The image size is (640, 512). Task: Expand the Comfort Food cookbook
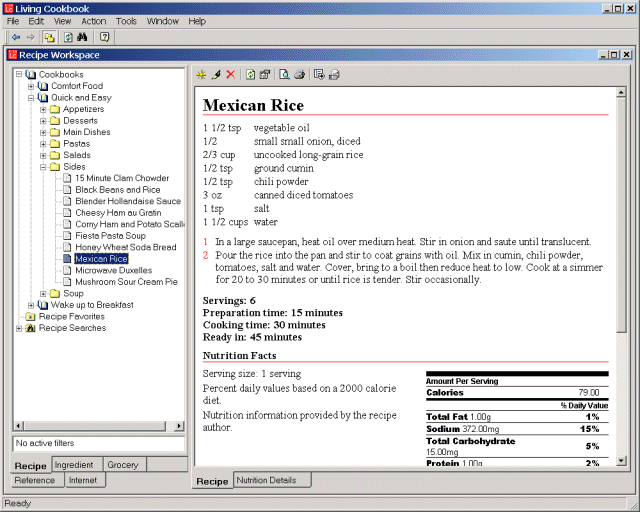click(x=31, y=86)
